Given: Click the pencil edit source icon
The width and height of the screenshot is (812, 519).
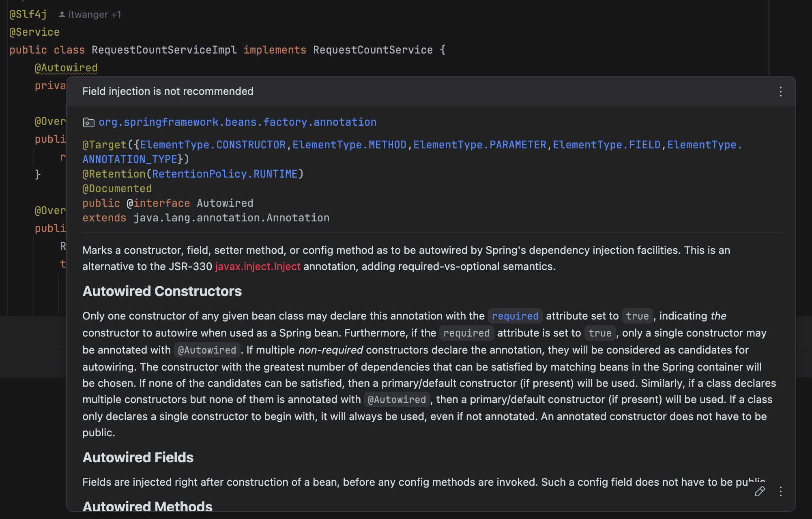Looking at the screenshot, I should [x=759, y=491].
